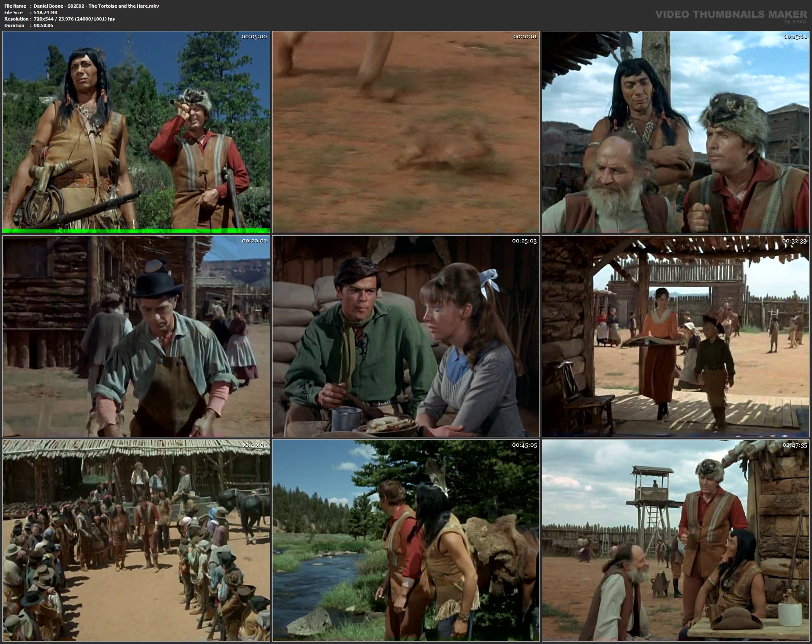Click the 00:47:35 thumbnail frame

(676, 540)
